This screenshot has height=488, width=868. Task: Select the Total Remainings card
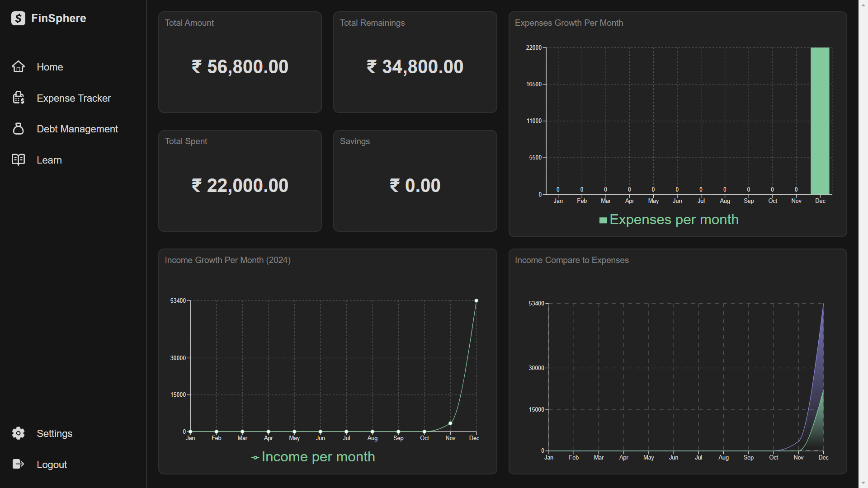[415, 62]
